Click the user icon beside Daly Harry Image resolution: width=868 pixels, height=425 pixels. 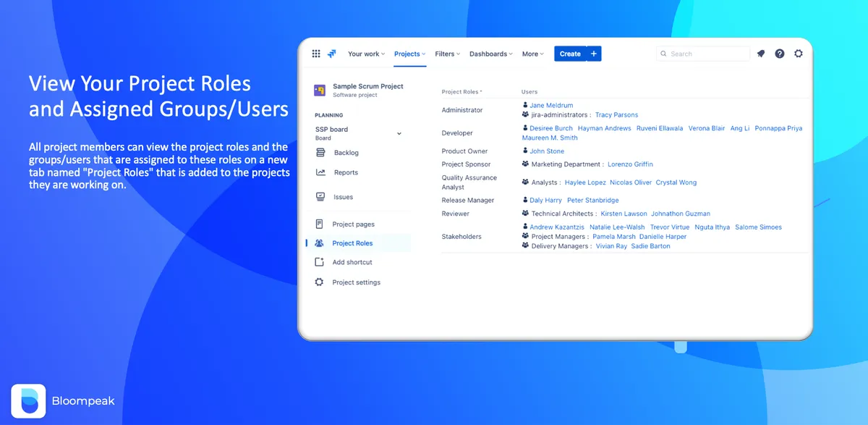tap(524, 200)
